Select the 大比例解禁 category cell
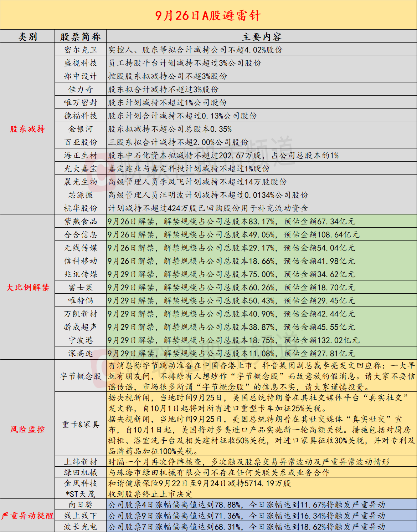417x532 pixels. 27,287
